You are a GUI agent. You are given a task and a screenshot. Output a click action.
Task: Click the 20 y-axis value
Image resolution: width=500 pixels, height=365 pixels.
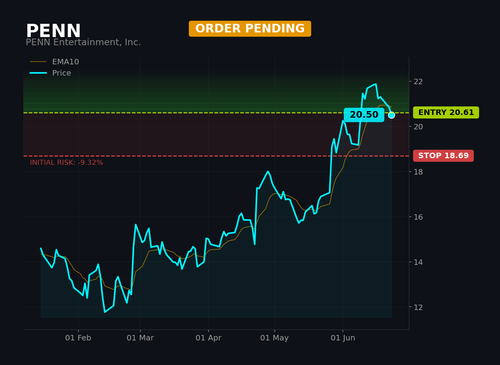click(418, 127)
